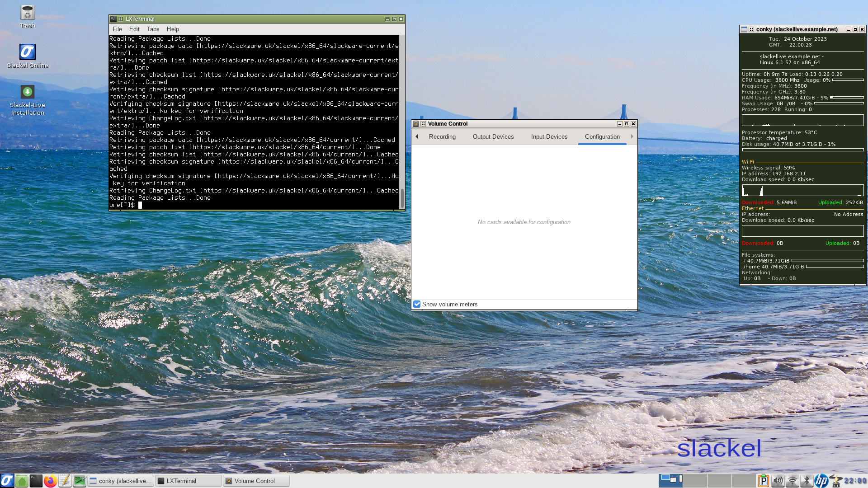Switch to the Output Devices tab

click(x=493, y=136)
